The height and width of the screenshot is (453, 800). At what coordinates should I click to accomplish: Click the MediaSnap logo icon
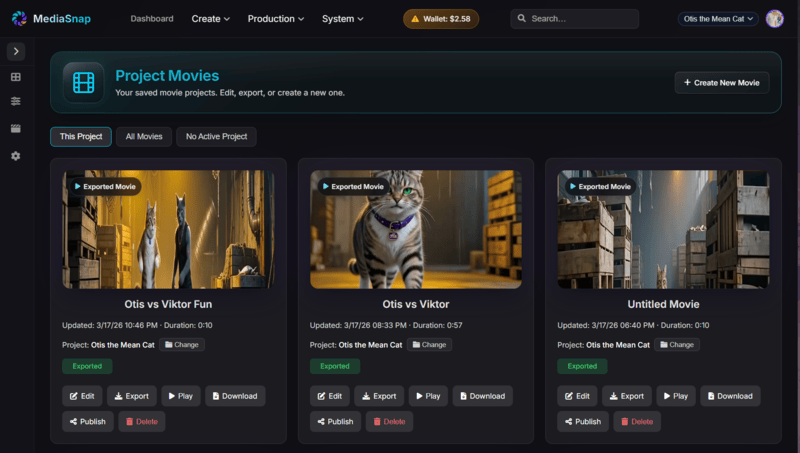click(20, 19)
